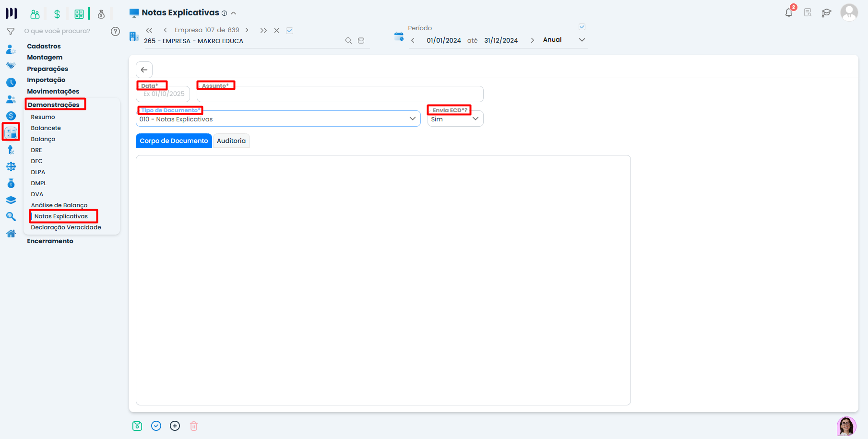Expand the Tipo de Documento dropdown
The image size is (868, 439).
click(412, 119)
